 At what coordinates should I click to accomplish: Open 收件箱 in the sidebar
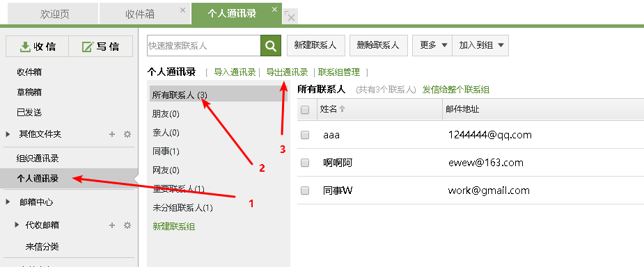point(29,72)
